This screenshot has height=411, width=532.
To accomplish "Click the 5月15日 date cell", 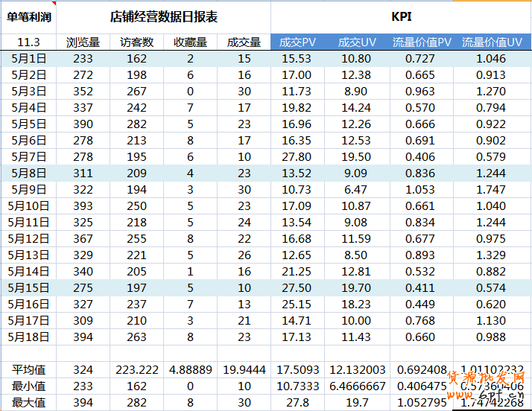I will tap(28, 287).
